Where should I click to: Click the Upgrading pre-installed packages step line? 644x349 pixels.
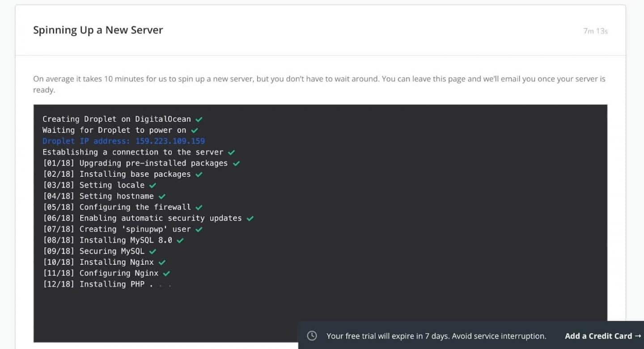pyautogui.click(x=135, y=163)
